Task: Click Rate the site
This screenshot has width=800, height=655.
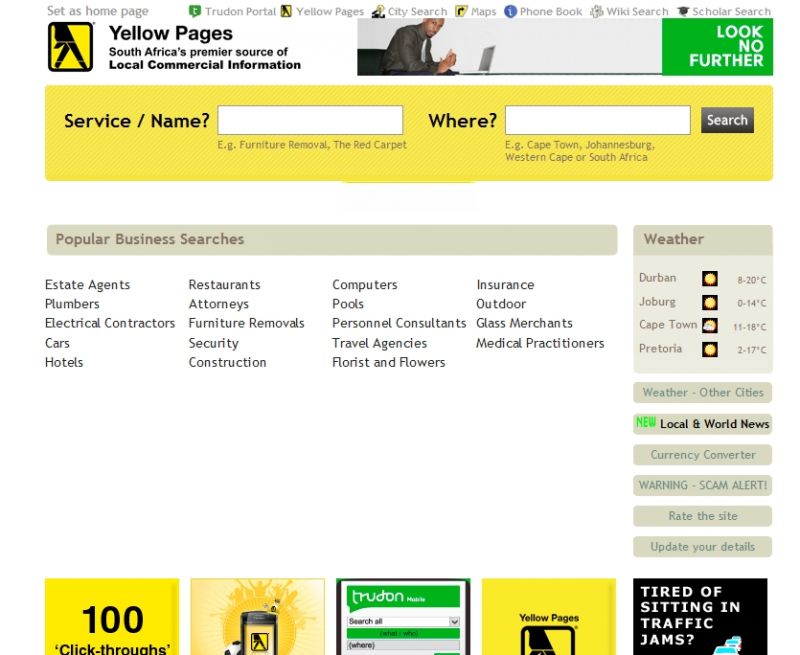Action: (703, 516)
